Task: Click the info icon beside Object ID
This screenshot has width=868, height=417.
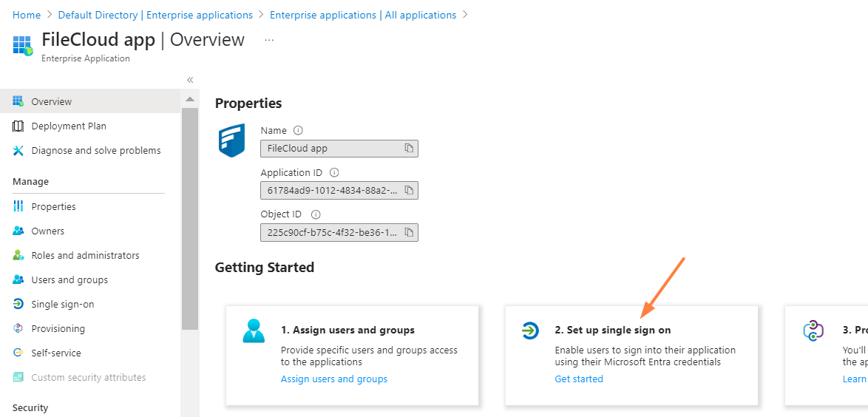Action: [316, 214]
